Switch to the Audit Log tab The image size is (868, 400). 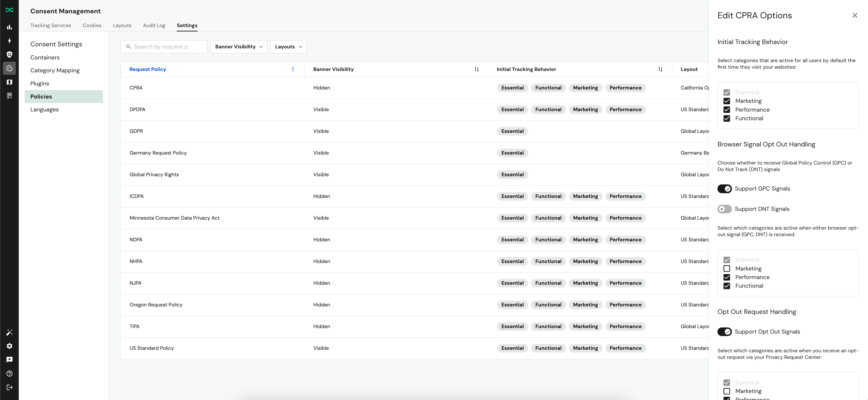point(154,26)
